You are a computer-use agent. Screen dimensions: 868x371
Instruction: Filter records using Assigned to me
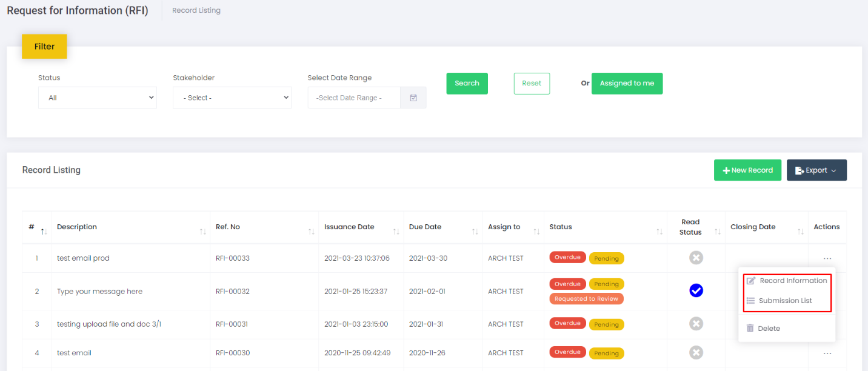coord(627,84)
